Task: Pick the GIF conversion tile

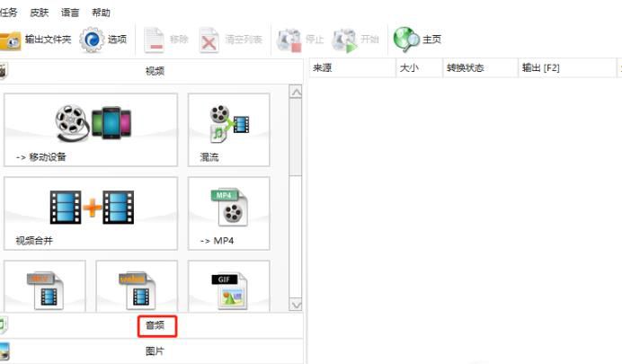Action: pos(228,288)
